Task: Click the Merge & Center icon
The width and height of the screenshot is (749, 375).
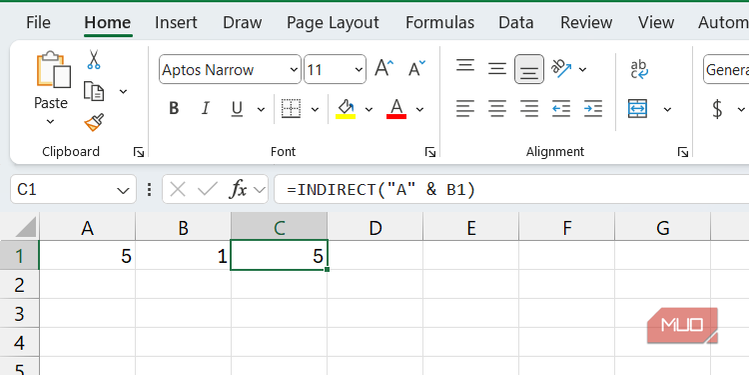Action: 638,109
